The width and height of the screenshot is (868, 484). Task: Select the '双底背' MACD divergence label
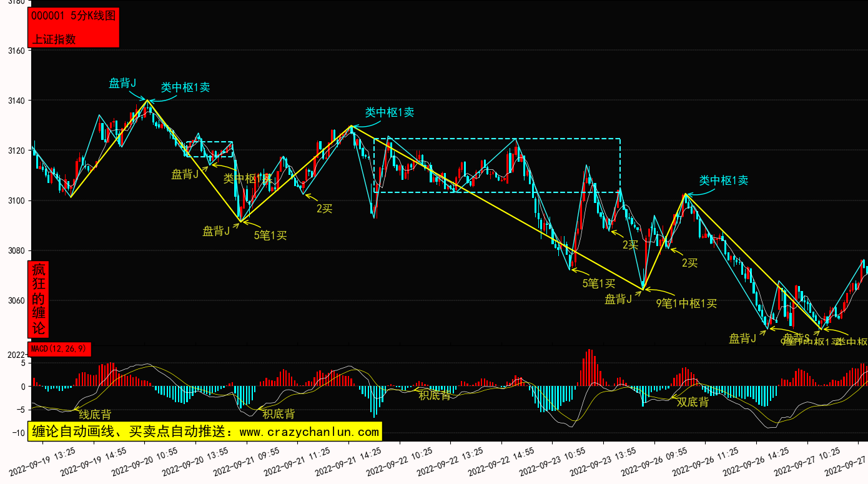point(693,402)
